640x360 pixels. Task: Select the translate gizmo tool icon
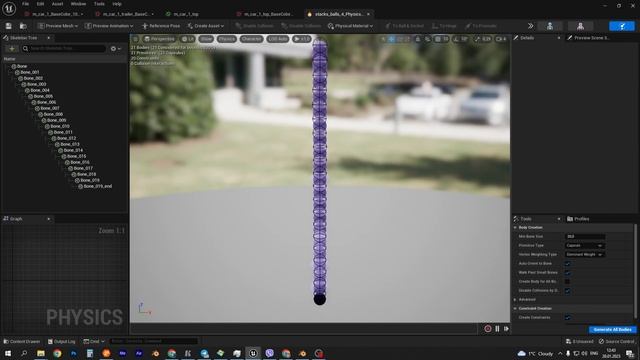[x=391, y=39]
